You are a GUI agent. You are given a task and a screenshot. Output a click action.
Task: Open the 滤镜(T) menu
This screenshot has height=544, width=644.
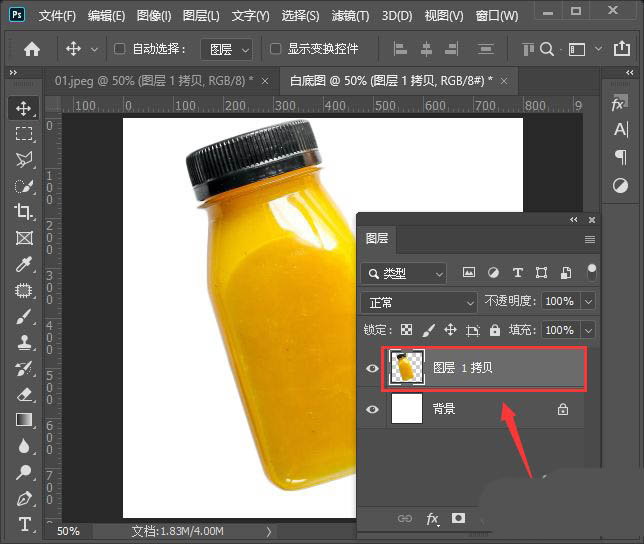tap(351, 16)
